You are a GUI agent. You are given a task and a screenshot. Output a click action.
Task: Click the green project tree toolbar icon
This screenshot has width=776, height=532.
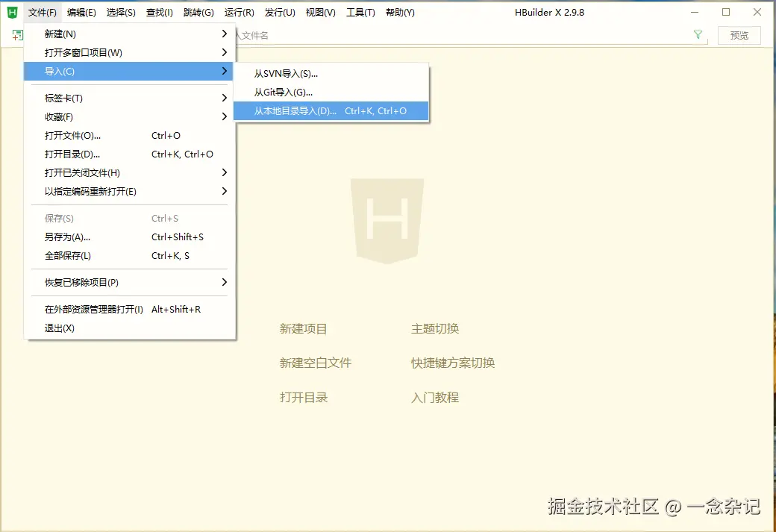pos(17,35)
